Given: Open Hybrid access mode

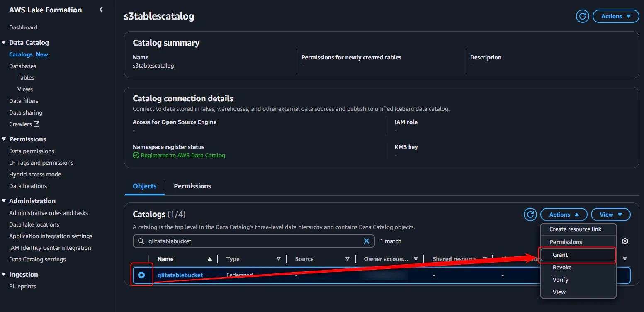Looking at the screenshot, I should [x=35, y=174].
